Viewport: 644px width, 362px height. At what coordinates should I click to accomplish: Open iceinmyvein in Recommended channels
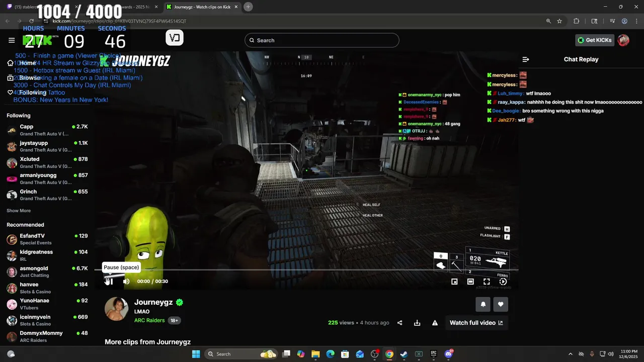[47, 320]
